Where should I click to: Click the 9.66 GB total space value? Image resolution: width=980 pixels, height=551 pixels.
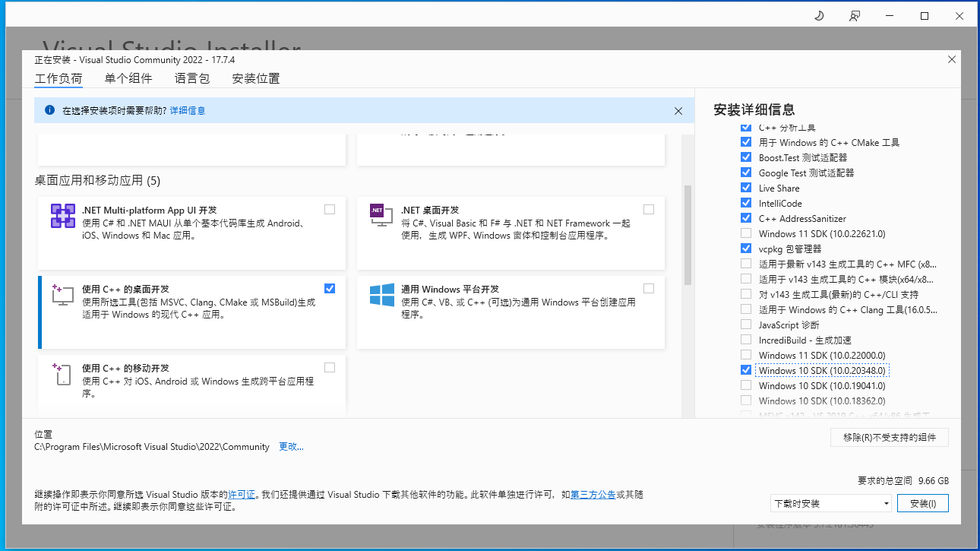click(934, 481)
